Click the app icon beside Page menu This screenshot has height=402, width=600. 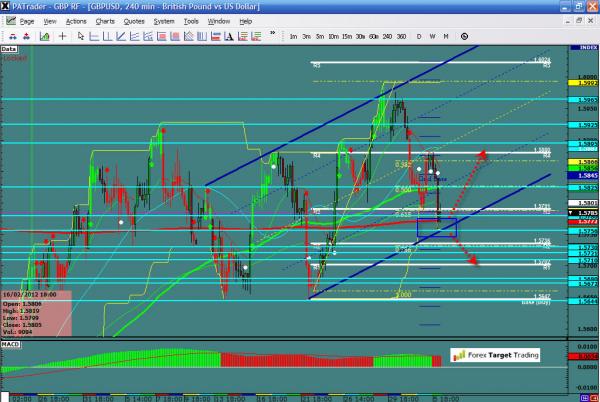10,20
